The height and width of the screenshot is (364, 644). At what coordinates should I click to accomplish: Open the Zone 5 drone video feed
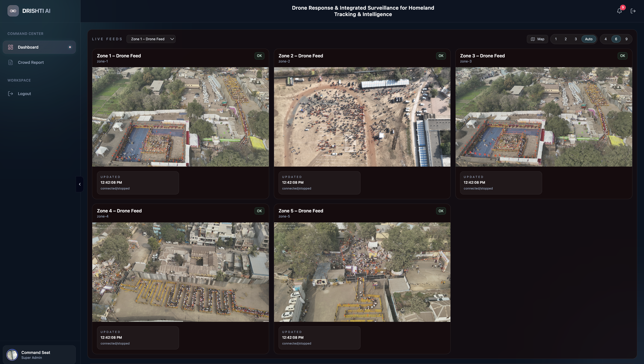[x=362, y=272]
